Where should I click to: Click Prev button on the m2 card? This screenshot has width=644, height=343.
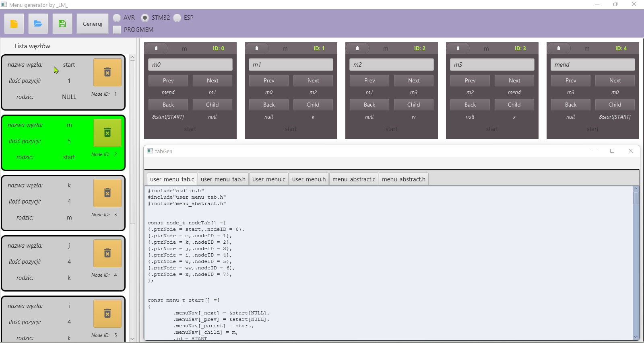(x=369, y=80)
